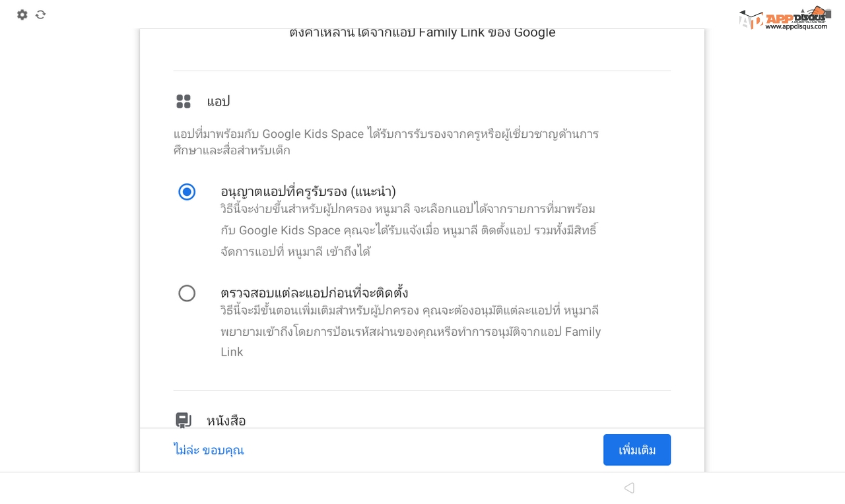The width and height of the screenshot is (845, 504).
Task: Open the settings gear icon
Action: click(22, 15)
